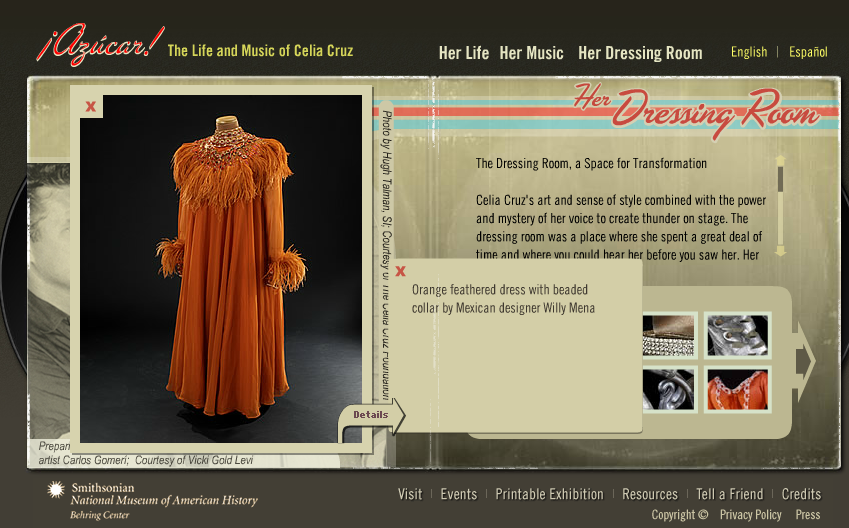This screenshot has width=849, height=528.
Task: Select the silver jewelry thumbnail in the bottom row
Action: coord(668,390)
